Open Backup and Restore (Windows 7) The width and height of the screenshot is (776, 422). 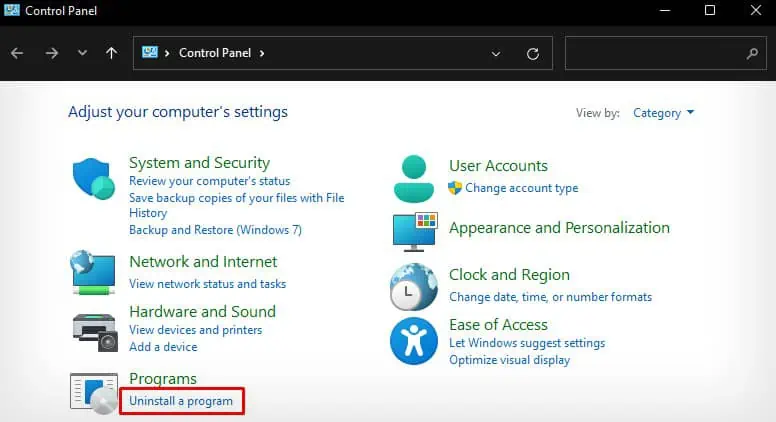point(215,230)
